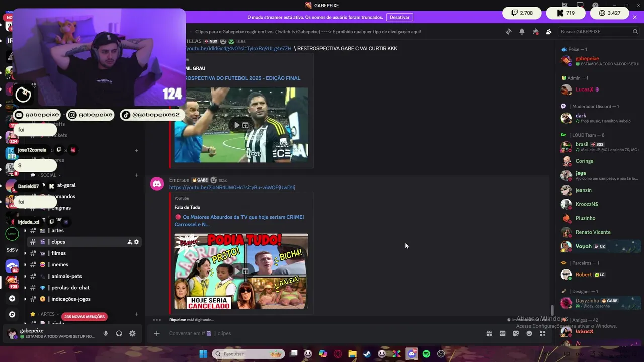The width and height of the screenshot is (644, 362).
Task: Click create invite icon beside clipes
Action: point(129,242)
